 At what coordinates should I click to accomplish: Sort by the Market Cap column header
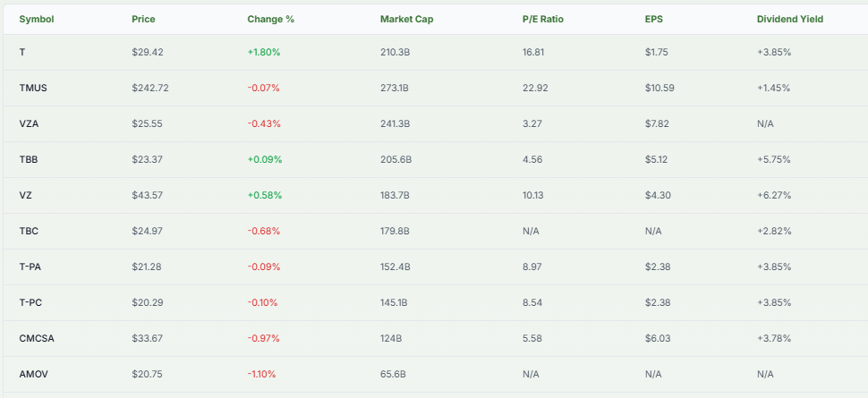[x=407, y=20]
